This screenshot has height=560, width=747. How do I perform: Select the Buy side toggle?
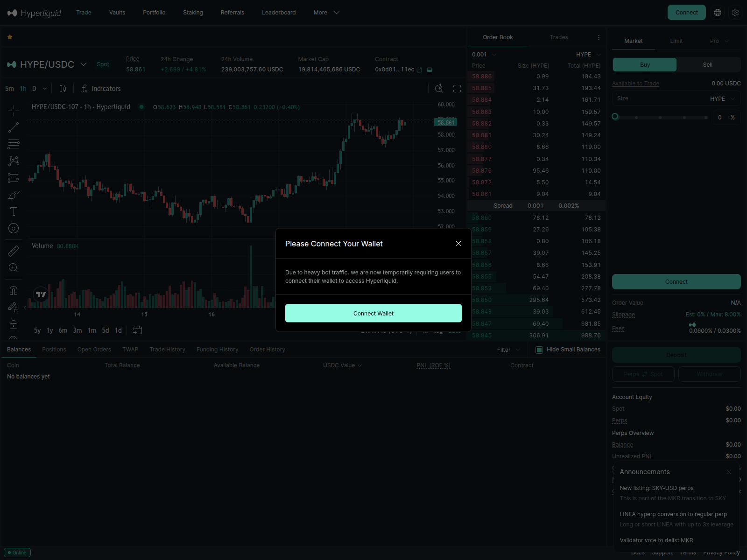(645, 65)
